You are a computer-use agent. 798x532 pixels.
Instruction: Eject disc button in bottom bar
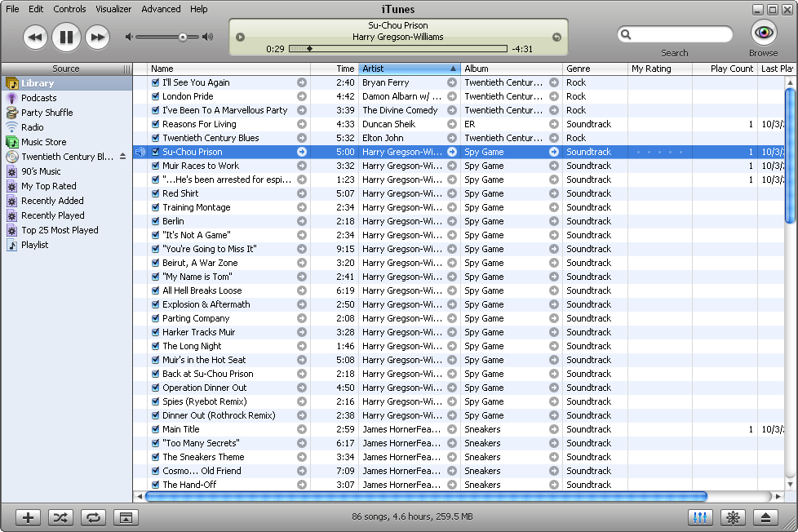(765, 518)
